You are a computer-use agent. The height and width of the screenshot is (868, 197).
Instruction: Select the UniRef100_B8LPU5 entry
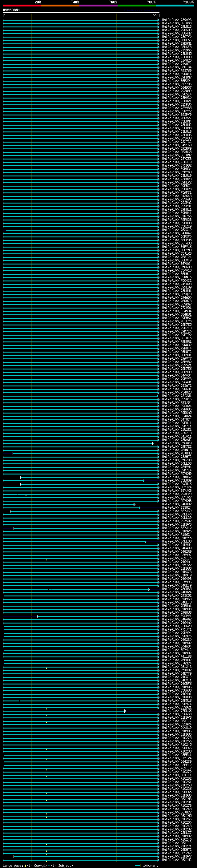point(177,240)
